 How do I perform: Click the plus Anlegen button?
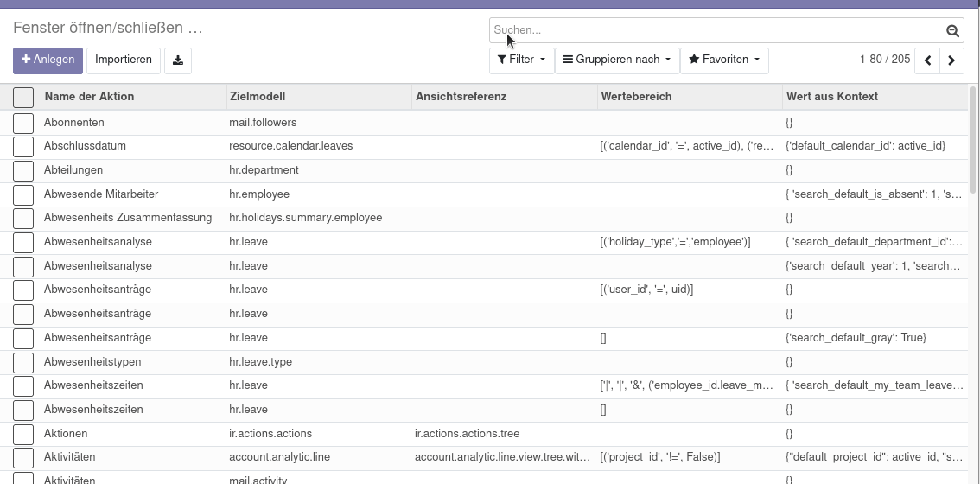pos(48,60)
